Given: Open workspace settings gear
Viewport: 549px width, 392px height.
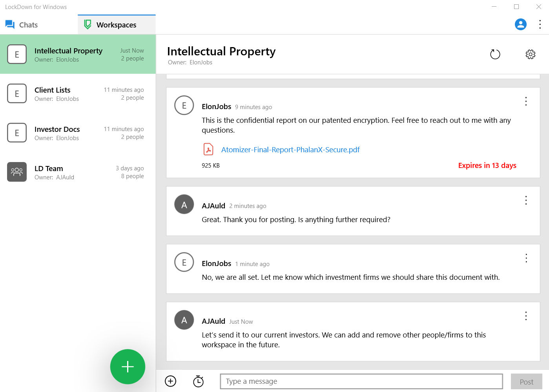Looking at the screenshot, I should [x=530, y=54].
